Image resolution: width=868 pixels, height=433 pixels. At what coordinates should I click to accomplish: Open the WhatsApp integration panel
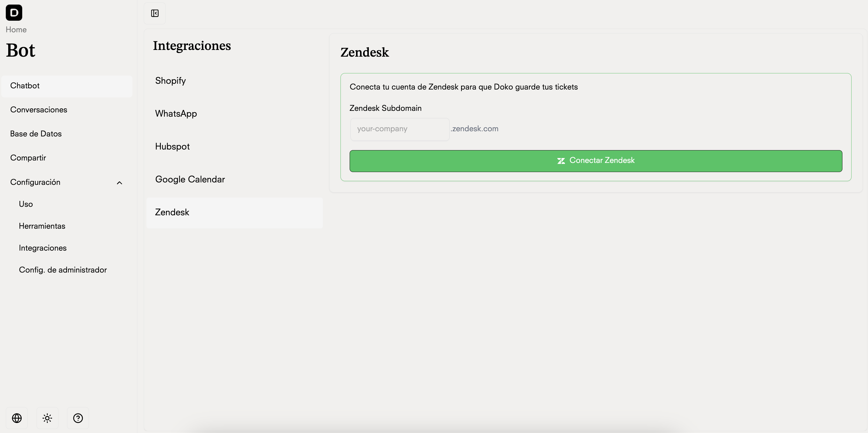[x=176, y=114]
